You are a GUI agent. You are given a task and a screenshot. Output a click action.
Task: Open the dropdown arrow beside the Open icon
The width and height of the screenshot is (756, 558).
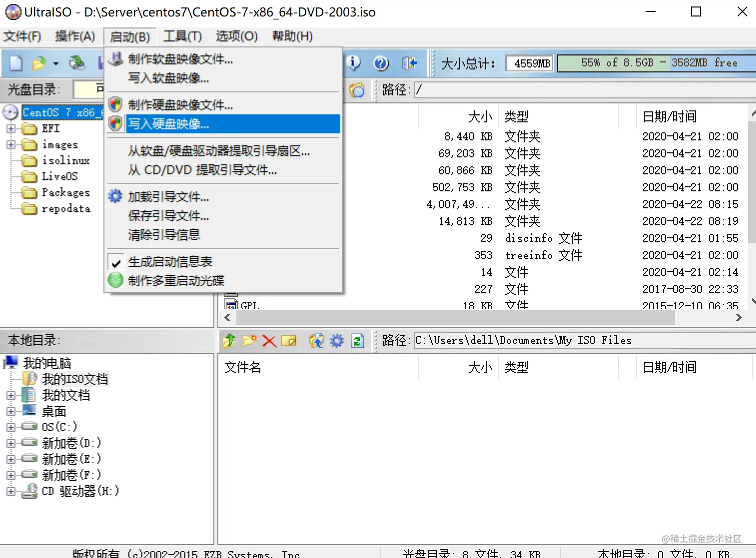56,64
